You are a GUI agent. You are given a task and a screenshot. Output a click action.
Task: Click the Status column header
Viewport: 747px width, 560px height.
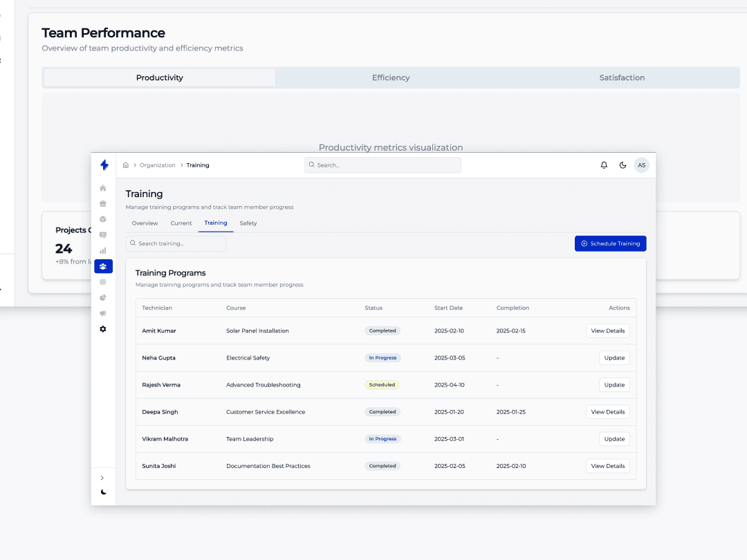click(373, 308)
